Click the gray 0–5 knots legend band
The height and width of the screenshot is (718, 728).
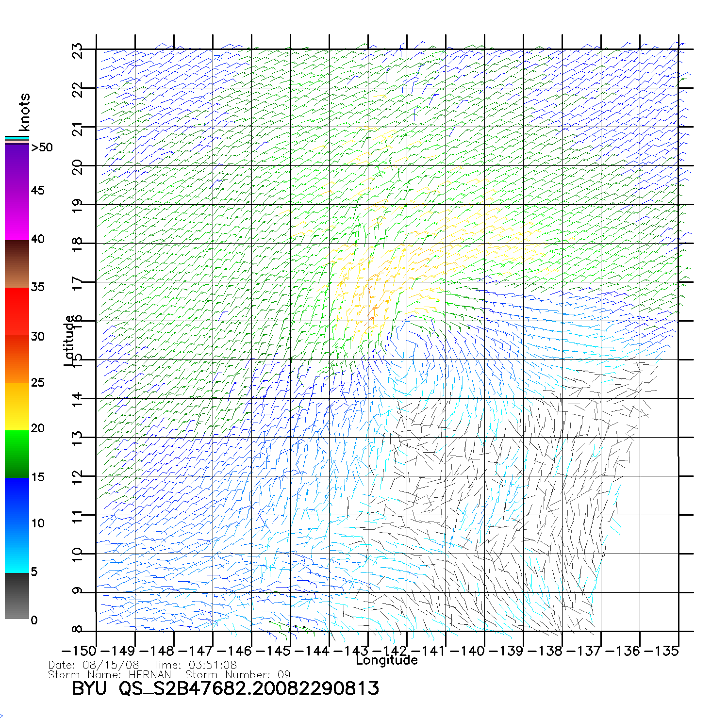click(17, 596)
